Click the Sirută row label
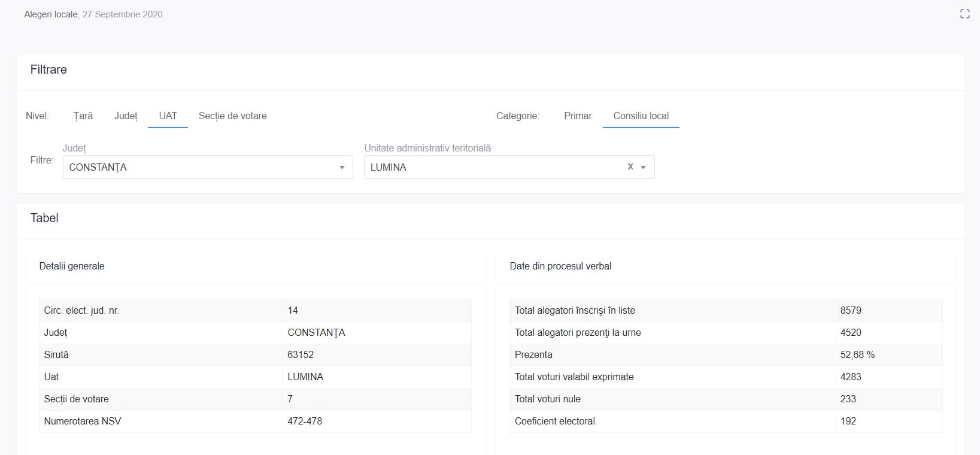 click(56, 354)
